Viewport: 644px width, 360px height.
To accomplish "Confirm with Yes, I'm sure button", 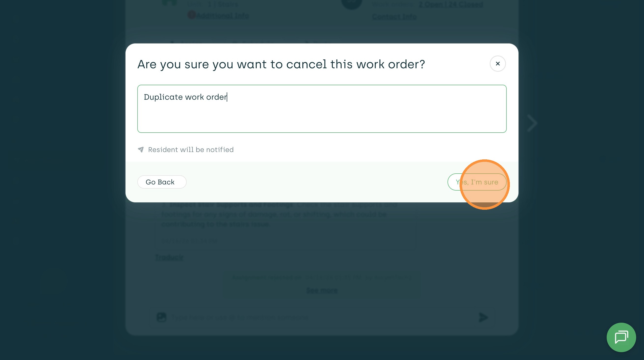I will [477, 182].
